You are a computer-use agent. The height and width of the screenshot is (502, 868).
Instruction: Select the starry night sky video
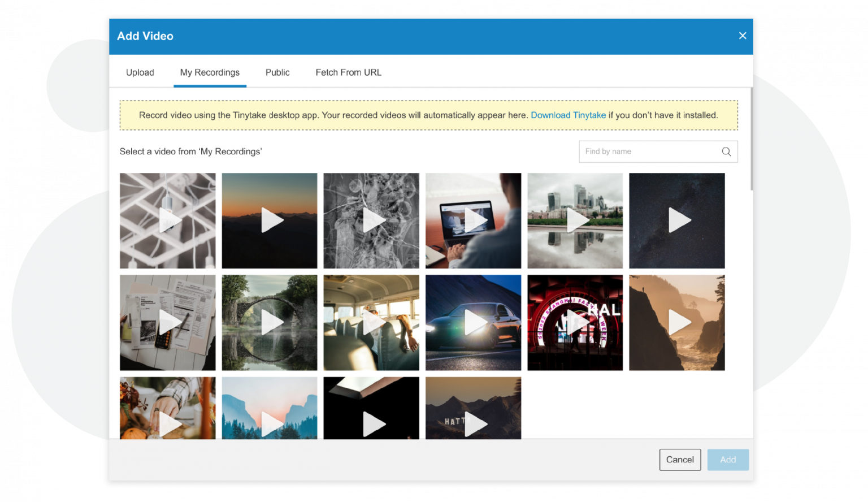click(x=676, y=220)
